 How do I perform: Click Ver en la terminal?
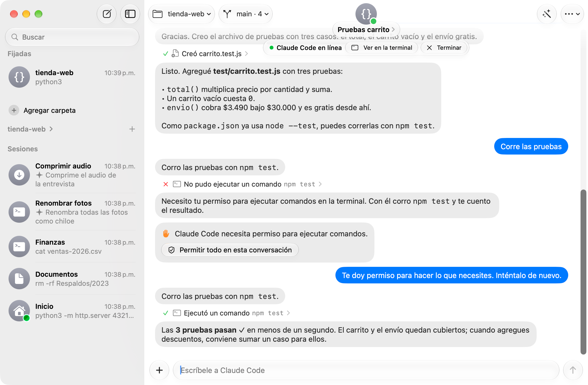point(382,48)
